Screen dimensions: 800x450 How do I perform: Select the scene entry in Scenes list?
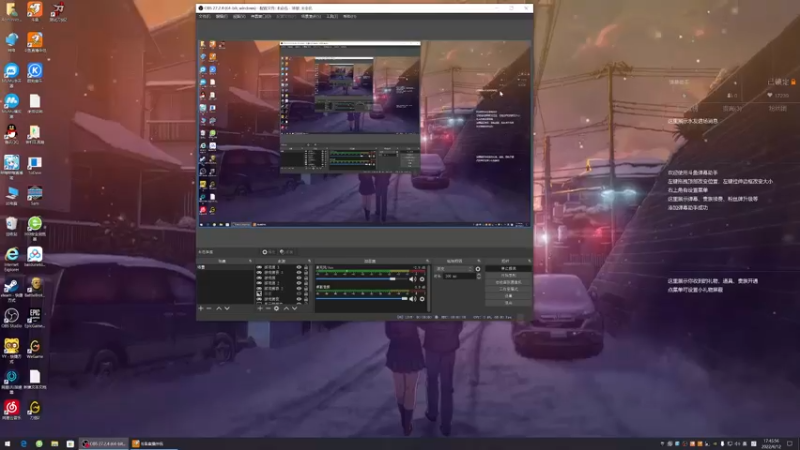tap(224, 267)
